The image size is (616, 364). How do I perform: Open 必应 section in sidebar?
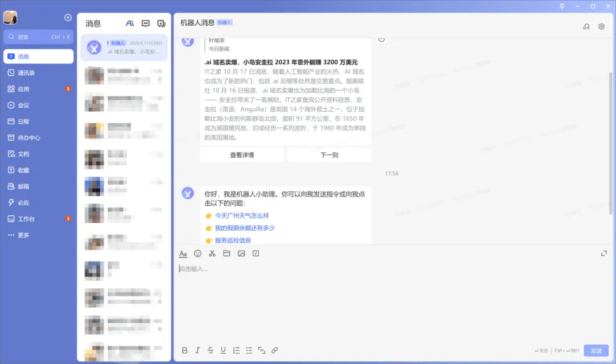[x=39, y=203]
